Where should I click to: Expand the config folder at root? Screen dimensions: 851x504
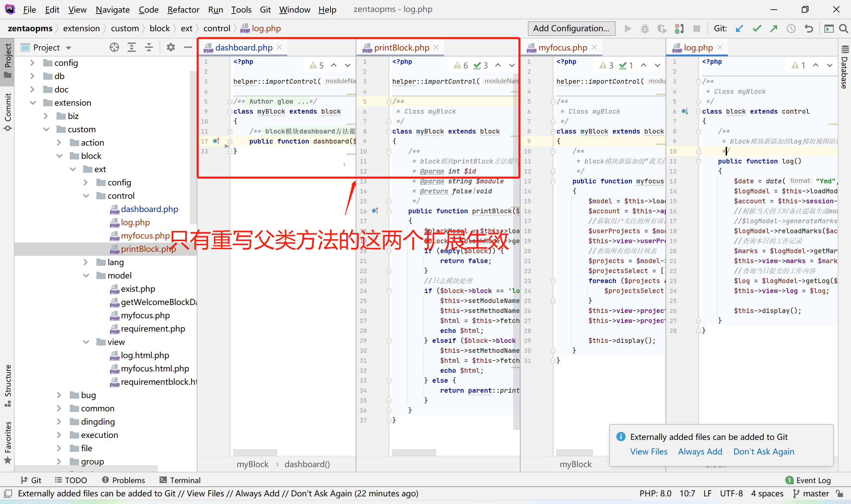point(32,63)
